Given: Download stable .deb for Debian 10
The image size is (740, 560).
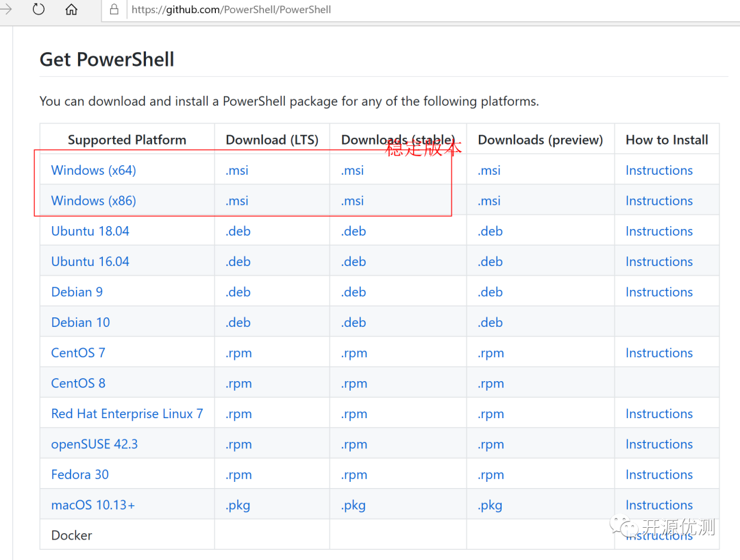Looking at the screenshot, I should click(354, 322).
